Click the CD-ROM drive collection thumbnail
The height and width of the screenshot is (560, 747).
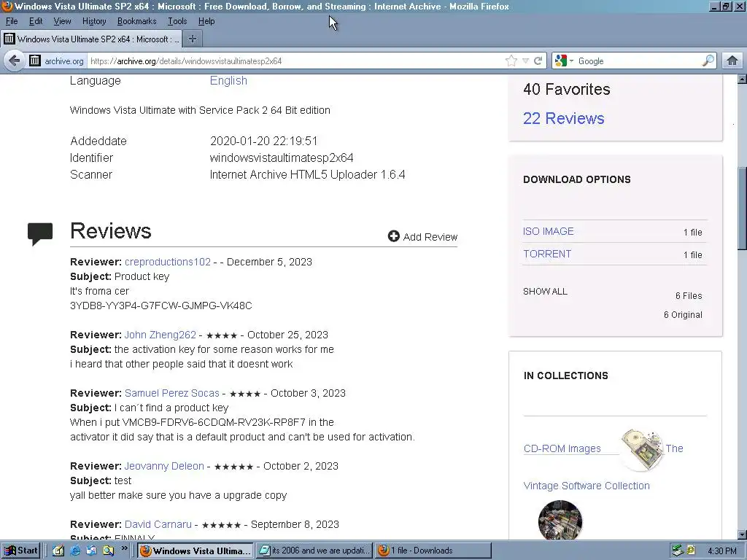(641, 449)
